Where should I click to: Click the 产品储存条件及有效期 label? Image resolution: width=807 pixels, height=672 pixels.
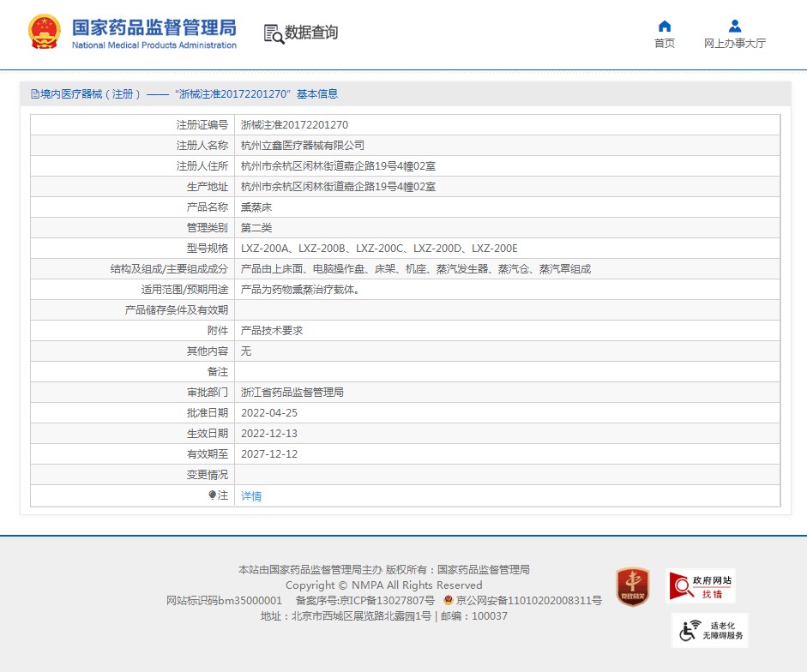177,310
